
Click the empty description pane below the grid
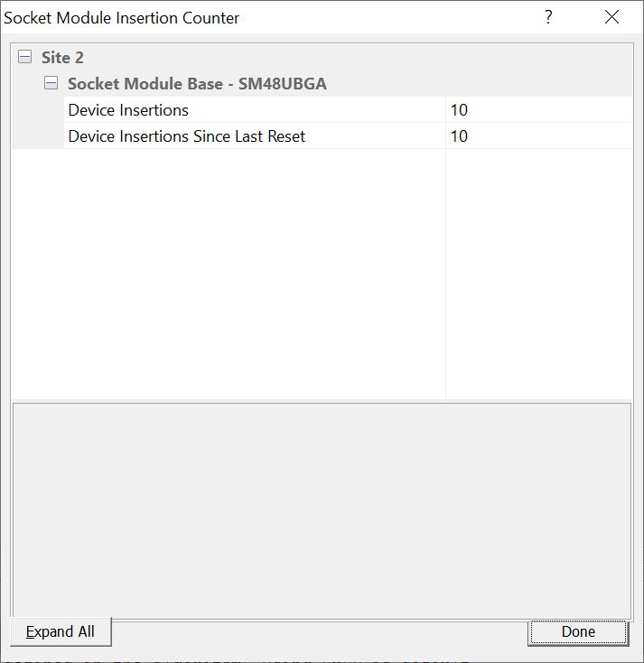(x=322, y=510)
